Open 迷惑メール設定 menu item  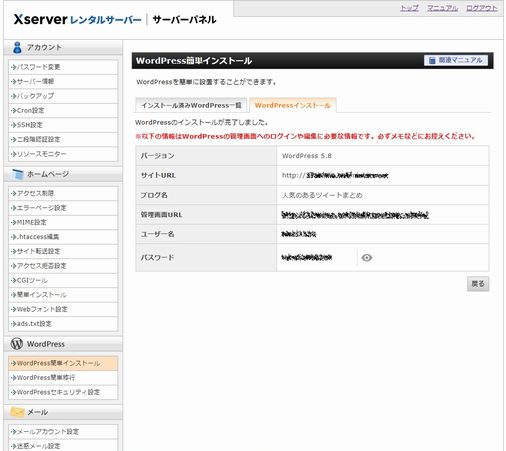tap(63, 446)
